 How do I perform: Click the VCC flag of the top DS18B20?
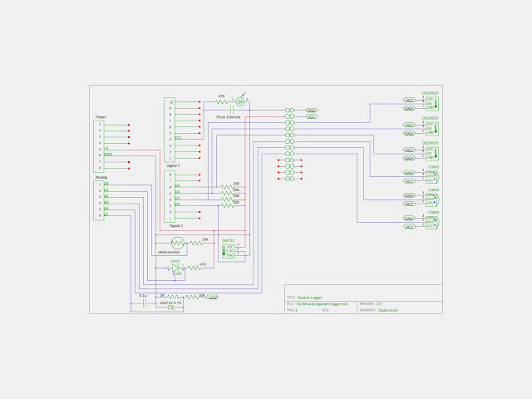410,100
